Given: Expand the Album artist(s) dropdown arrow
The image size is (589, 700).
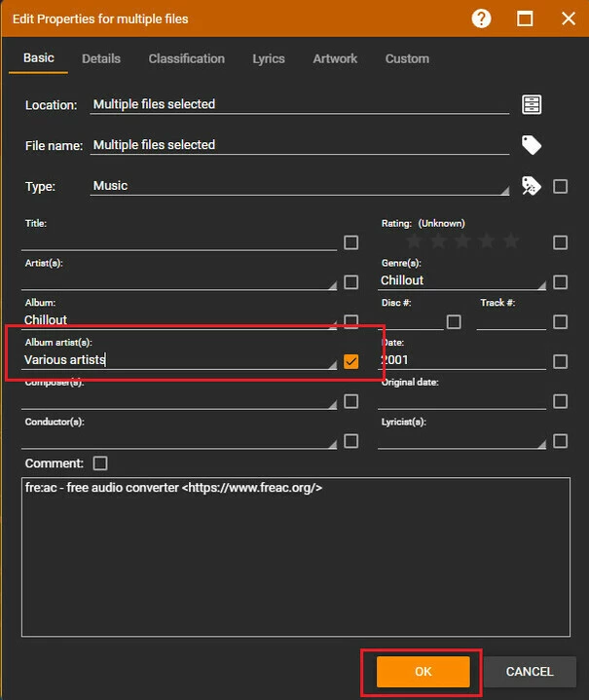Looking at the screenshot, I should (332, 364).
